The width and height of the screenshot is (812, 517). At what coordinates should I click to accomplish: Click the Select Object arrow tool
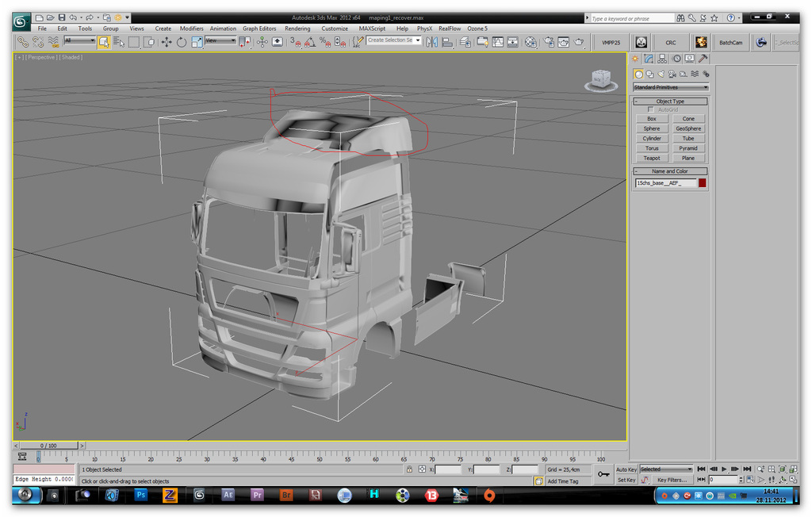pos(104,42)
